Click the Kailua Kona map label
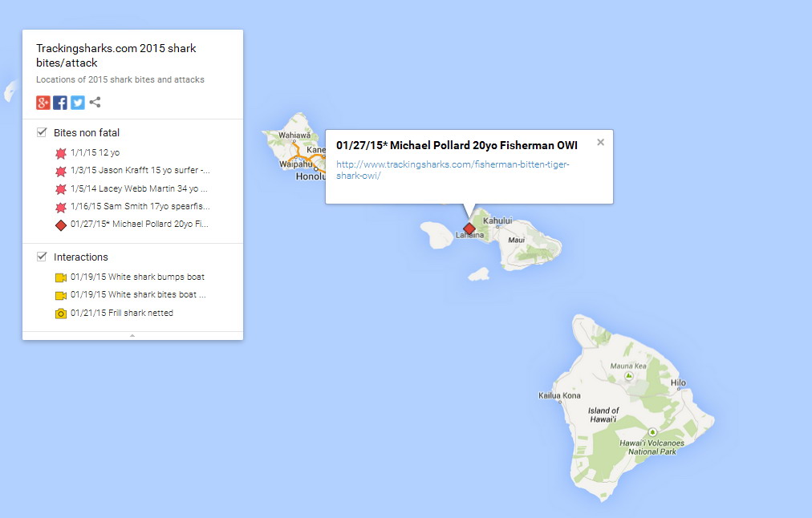Screen dimensions: 812x518 coord(560,395)
